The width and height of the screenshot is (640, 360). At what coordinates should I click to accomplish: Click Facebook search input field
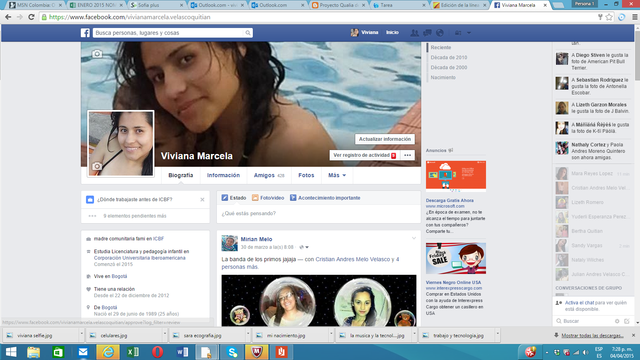[x=169, y=33]
